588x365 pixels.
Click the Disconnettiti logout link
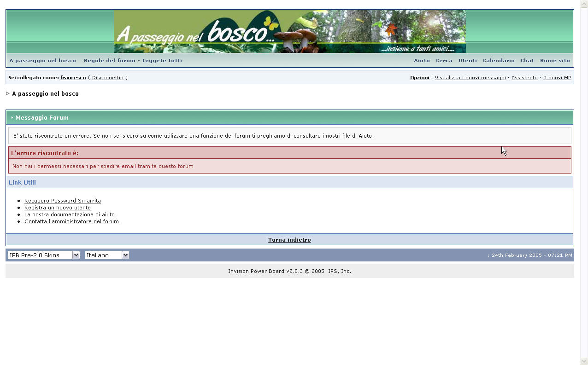coord(108,78)
